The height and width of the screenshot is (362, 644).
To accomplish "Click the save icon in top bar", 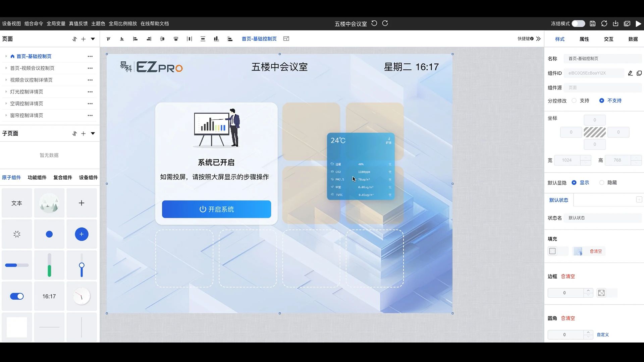I will coord(593,23).
